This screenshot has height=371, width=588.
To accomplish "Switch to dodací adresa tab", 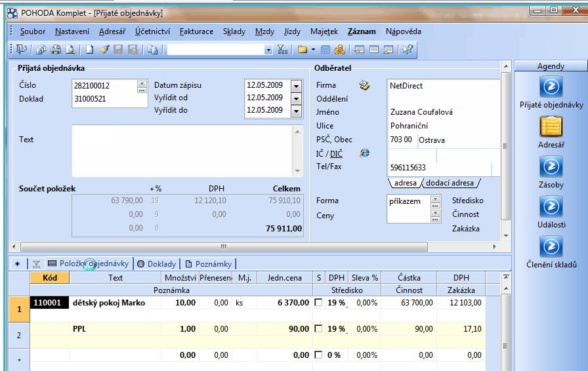I will (x=450, y=183).
